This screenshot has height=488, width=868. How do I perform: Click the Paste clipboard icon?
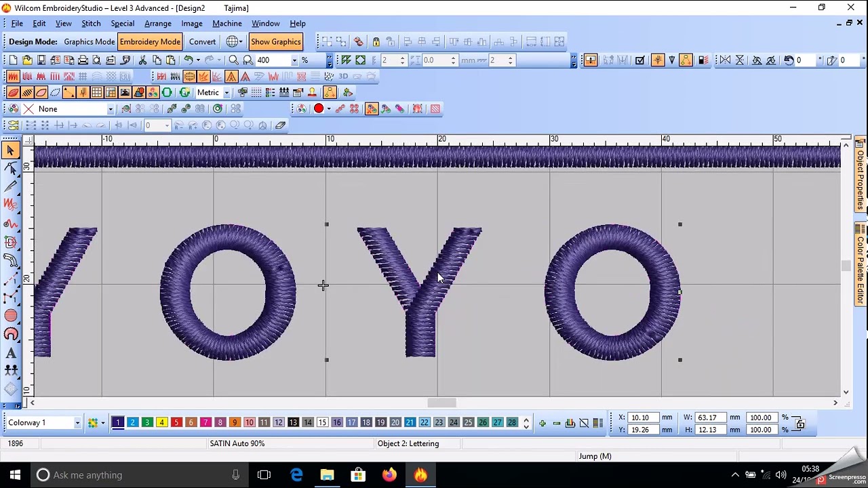[x=171, y=60]
